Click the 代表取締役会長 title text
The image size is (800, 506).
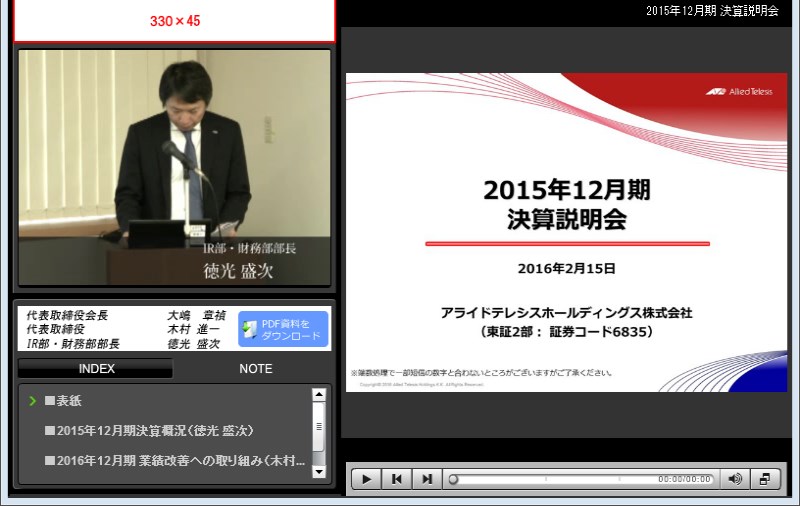click(67, 315)
